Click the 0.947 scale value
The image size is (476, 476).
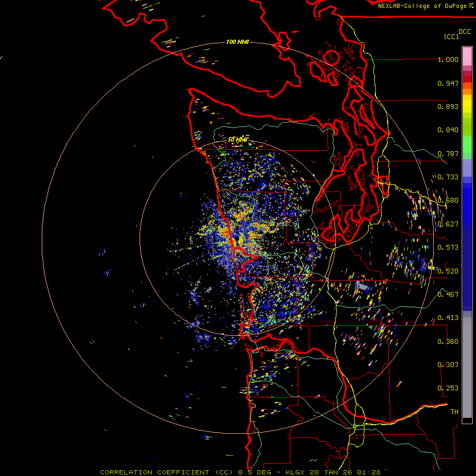448,83
